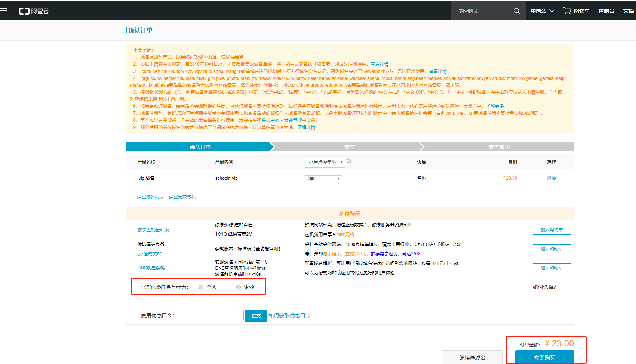
Task: Click 立即购买 button
Action: point(544,357)
